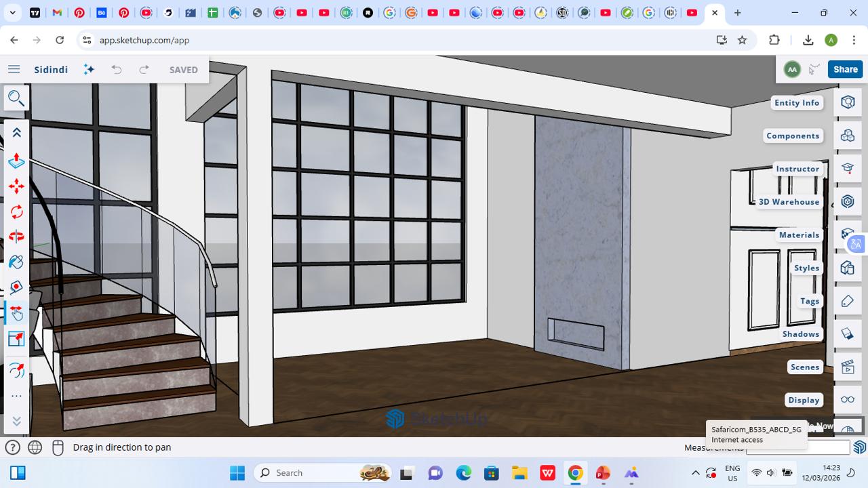The image size is (868, 488).
Task: Open the hamburger main menu
Action: coord(14,70)
